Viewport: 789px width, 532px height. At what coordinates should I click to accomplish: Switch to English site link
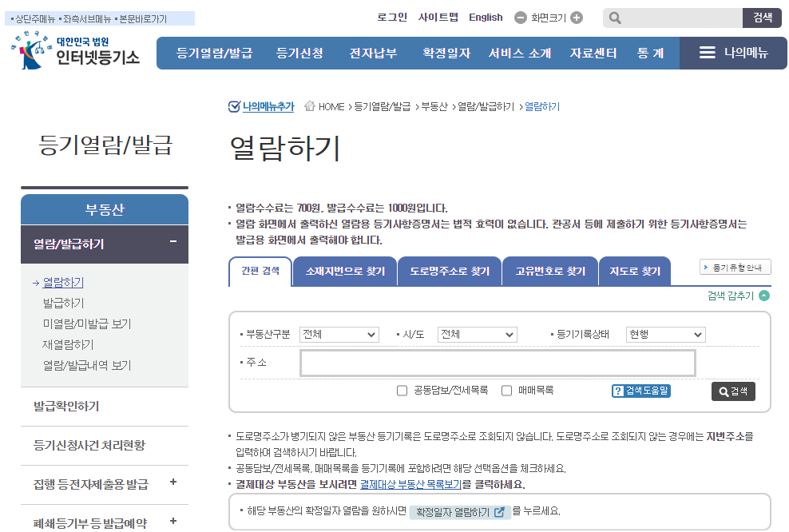point(486,17)
